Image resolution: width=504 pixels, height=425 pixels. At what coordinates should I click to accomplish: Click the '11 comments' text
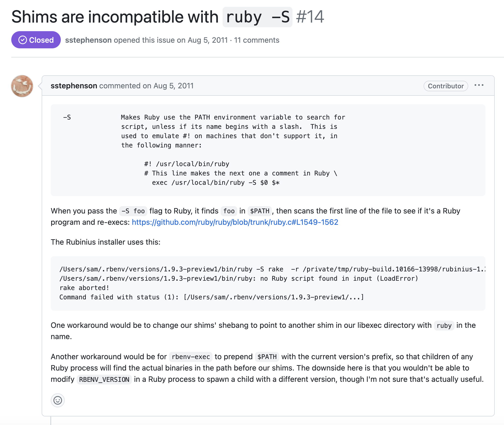tap(257, 40)
